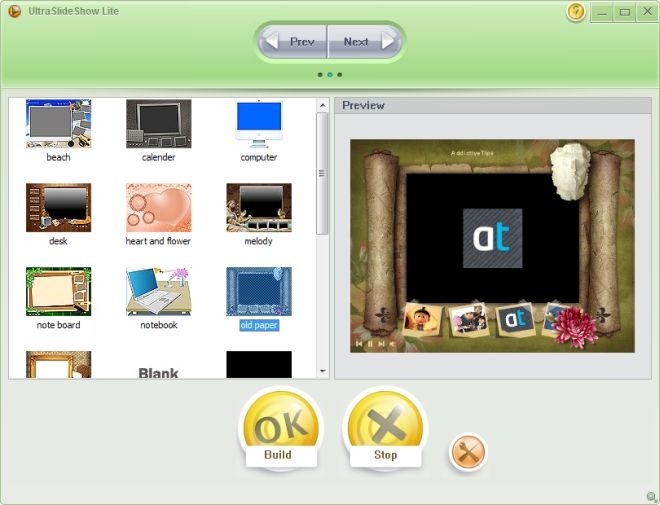Image resolution: width=660 pixels, height=505 pixels.
Task: Select the note board theme
Action: (x=59, y=291)
